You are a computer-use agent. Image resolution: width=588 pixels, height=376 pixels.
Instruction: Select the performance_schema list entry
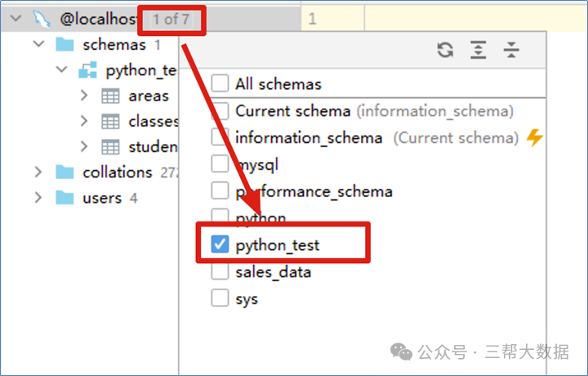pyautogui.click(x=314, y=191)
